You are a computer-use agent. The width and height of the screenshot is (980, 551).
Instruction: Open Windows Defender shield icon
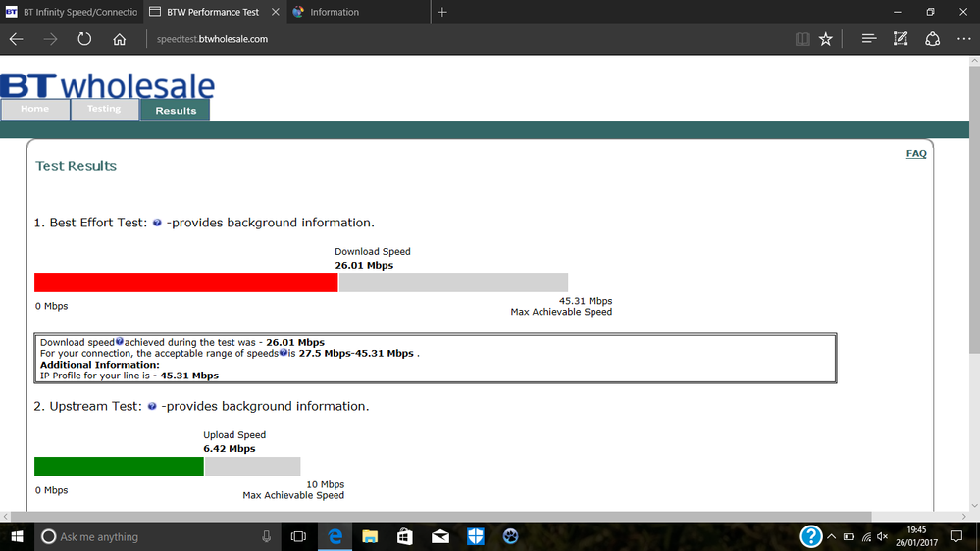(475, 536)
